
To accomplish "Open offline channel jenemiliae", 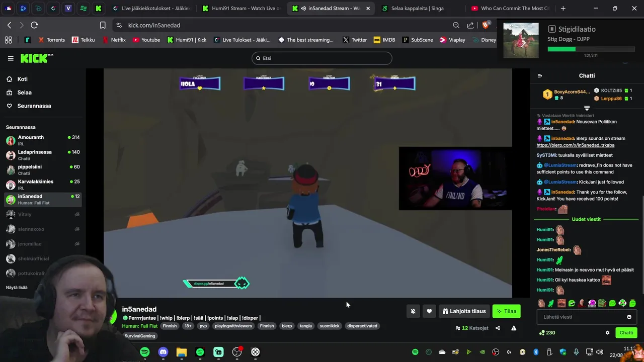I will pos(43,244).
